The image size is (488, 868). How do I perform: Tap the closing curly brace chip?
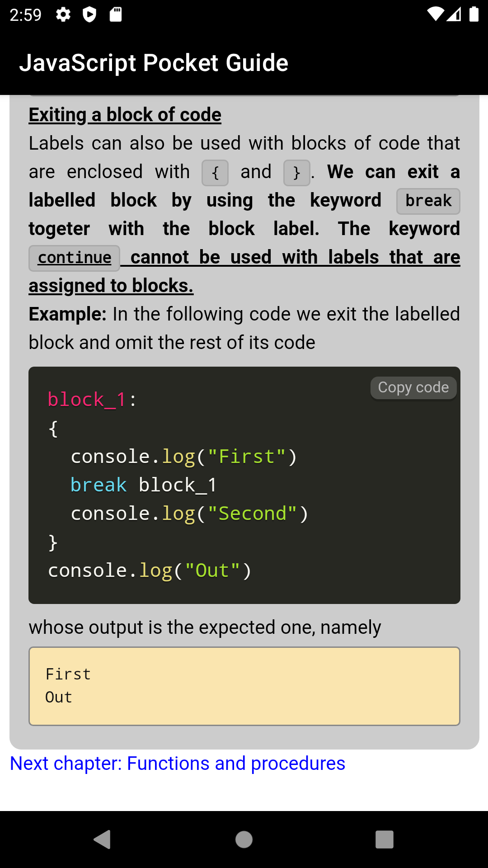coord(297,173)
